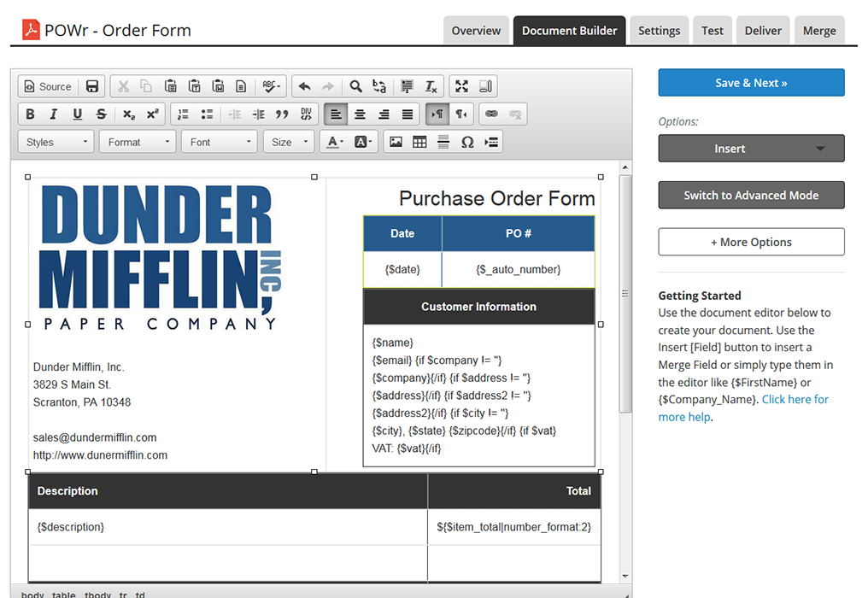Click the Insert Special Character omega icon
Screen dimensions: 868x598
coord(467,142)
